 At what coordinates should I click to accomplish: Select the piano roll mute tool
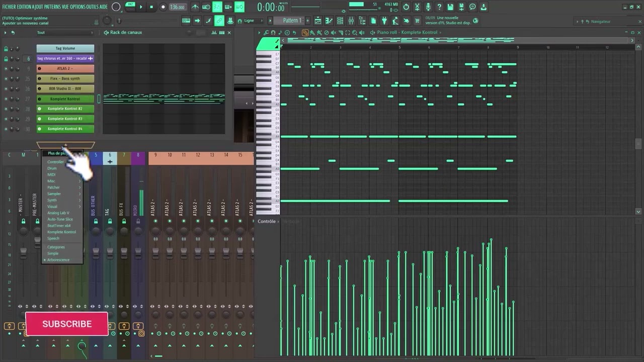tap(334, 32)
